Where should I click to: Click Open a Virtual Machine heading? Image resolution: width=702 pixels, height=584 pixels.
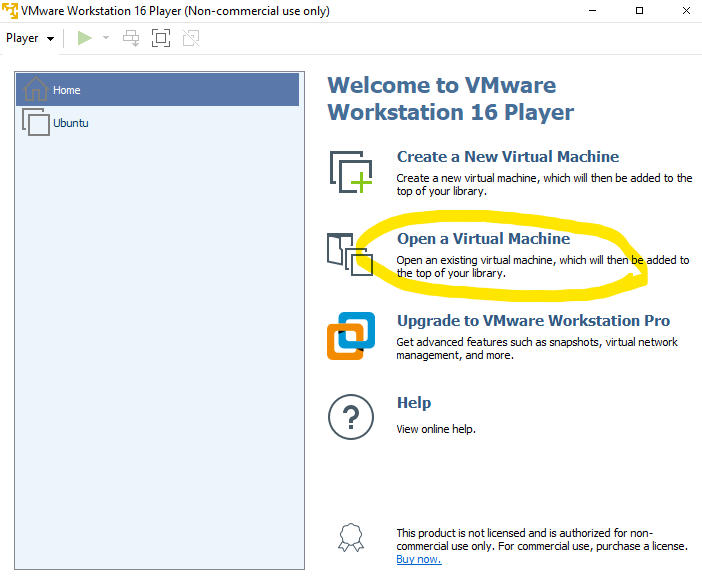pos(484,239)
